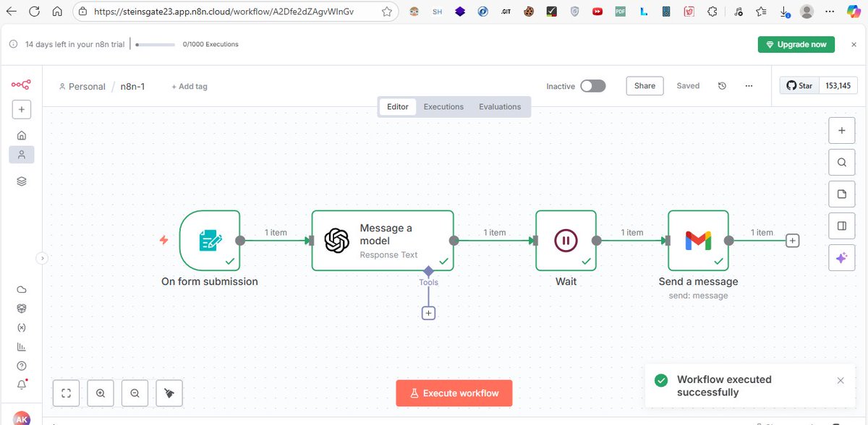Open the cookie browser extension

coord(529,12)
